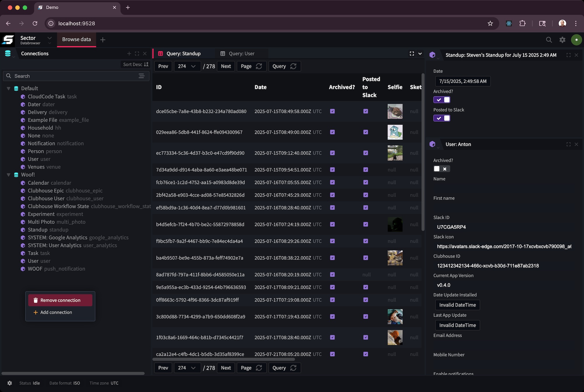
Task: Toggle Archived switch in User Anton panel
Action: [442, 169]
